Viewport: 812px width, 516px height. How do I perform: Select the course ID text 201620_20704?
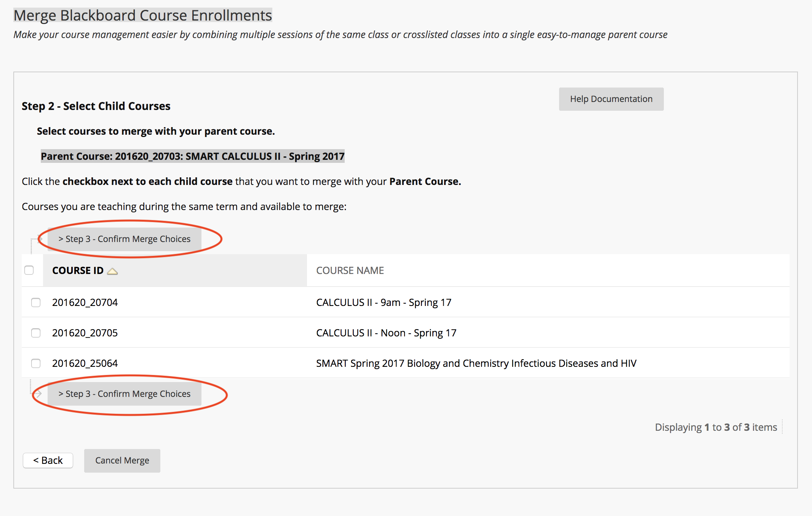(x=85, y=303)
